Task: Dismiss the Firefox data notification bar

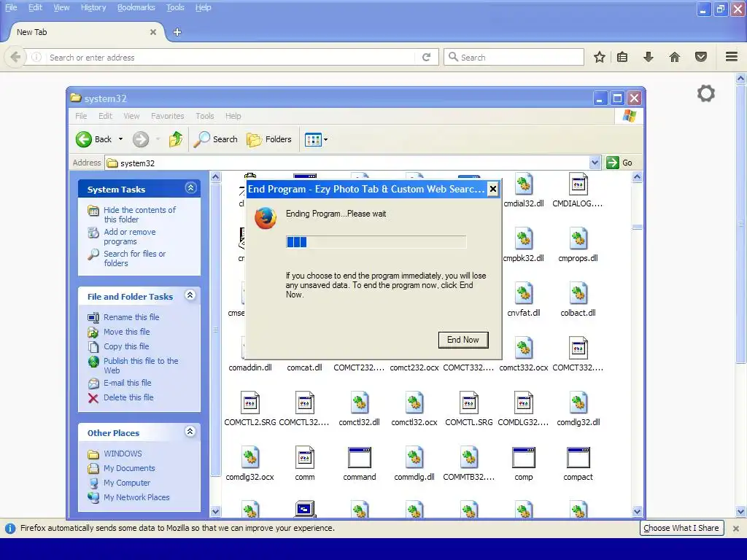Action: coord(735,528)
